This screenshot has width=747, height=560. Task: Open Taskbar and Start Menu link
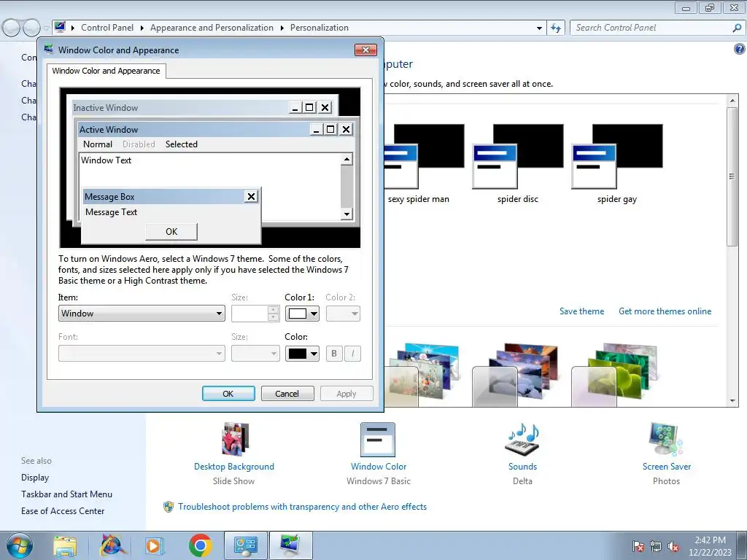pyautogui.click(x=66, y=494)
